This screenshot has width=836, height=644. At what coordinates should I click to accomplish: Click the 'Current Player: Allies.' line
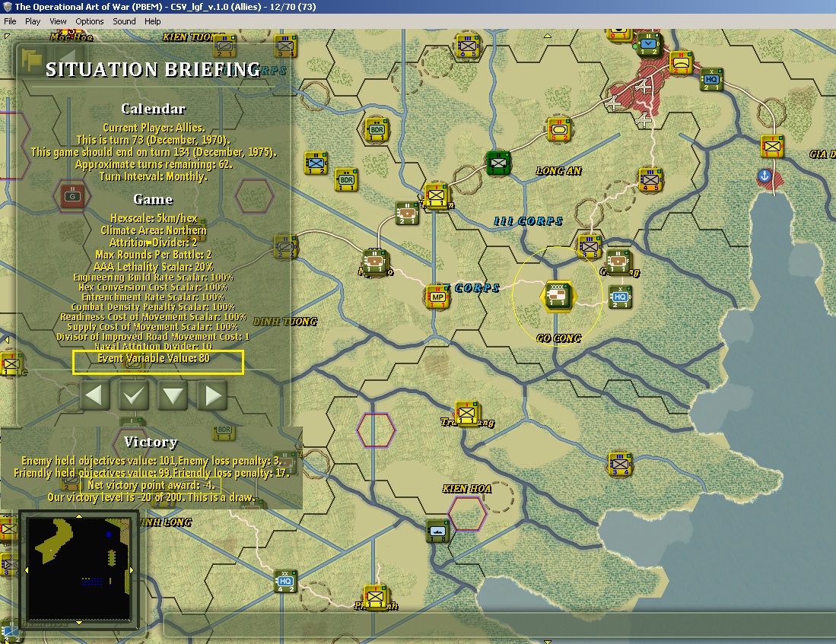(x=154, y=128)
